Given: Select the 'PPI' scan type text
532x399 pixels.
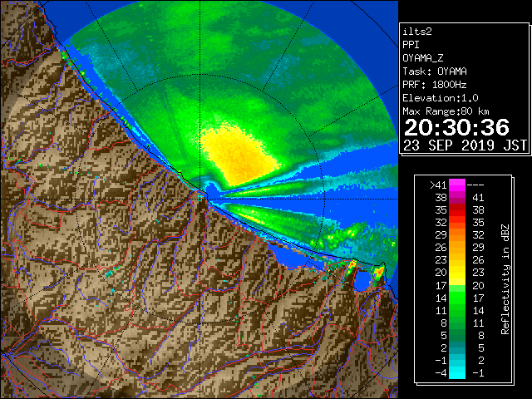Looking at the screenshot, I should click(x=411, y=45).
